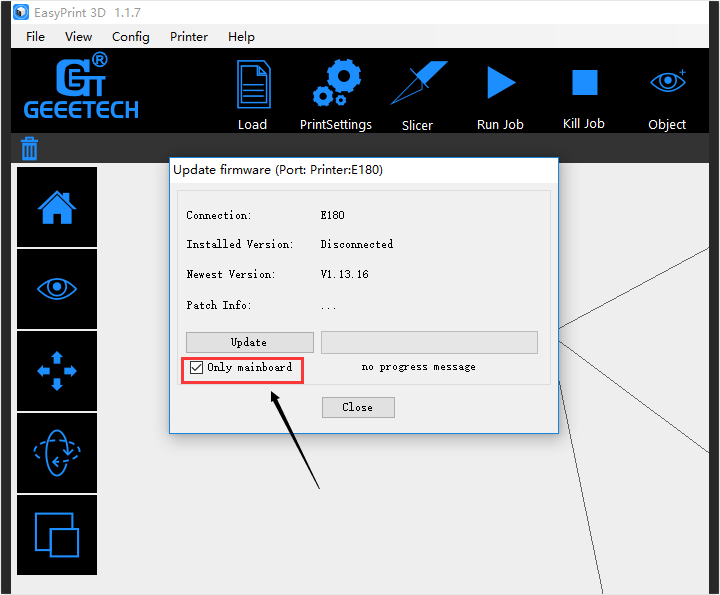Open the Help menu
The height and width of the screenshot is (595, 720).
point(242,37)
